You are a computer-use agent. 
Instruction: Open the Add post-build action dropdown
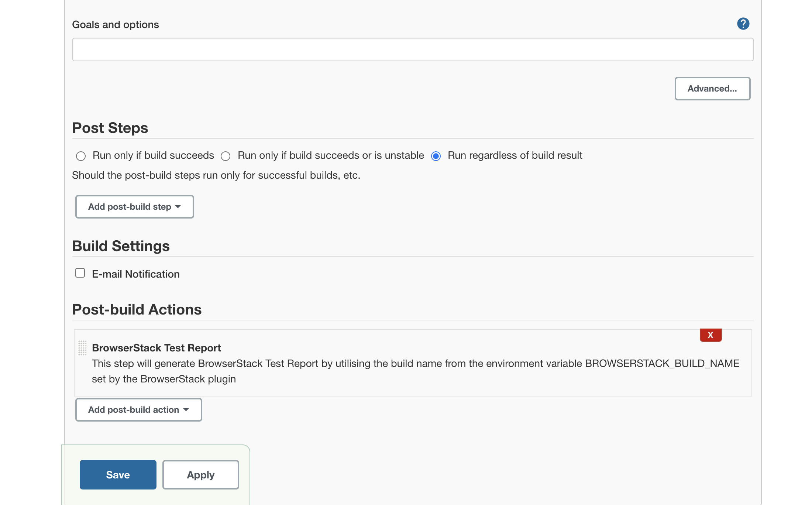click(x=138, y=410)
